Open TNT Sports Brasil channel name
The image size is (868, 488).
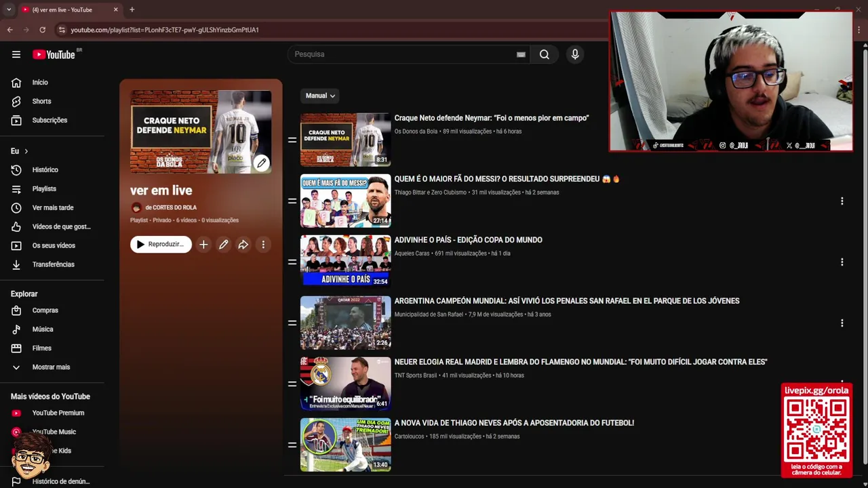416,375
